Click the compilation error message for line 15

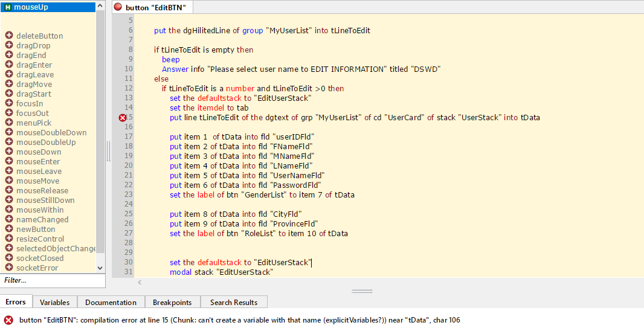coord(239,320)
